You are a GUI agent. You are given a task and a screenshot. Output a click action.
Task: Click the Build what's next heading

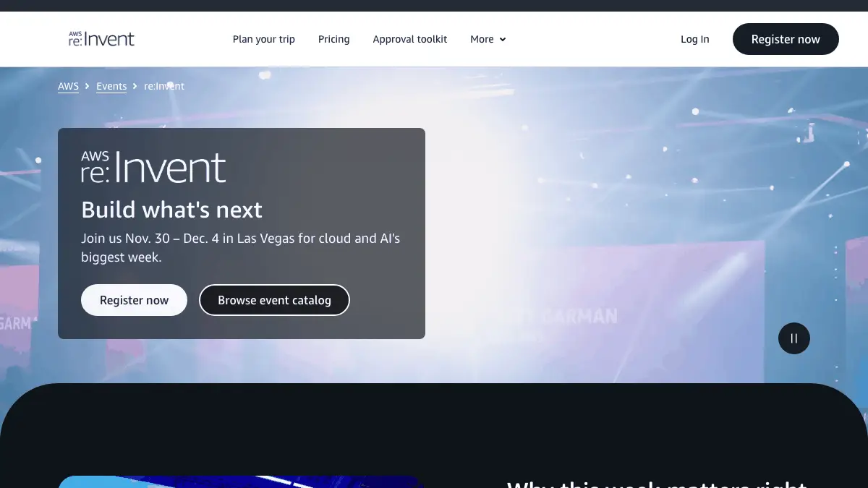172,210
